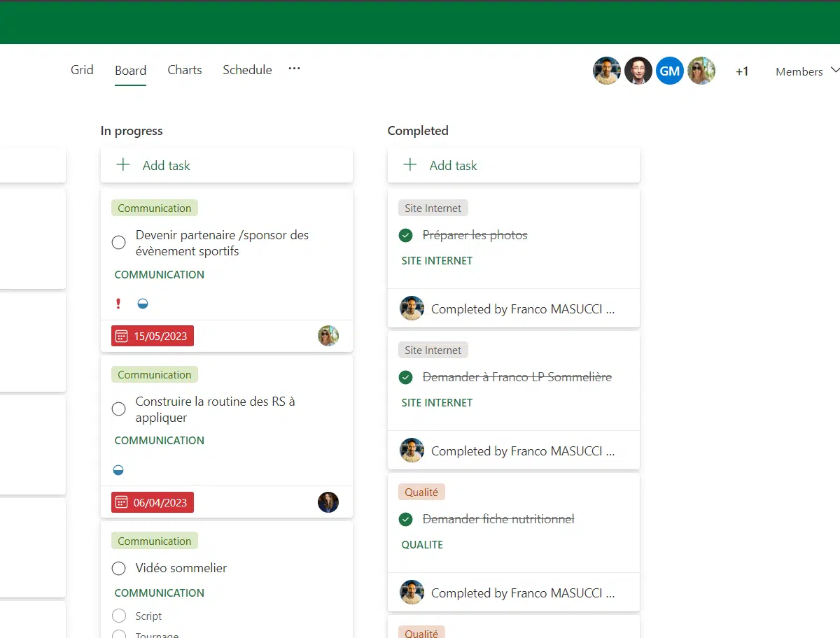Mark 'Vidéo sommelier' task as complete
This screenshot has width=840, height=638.
119,568
